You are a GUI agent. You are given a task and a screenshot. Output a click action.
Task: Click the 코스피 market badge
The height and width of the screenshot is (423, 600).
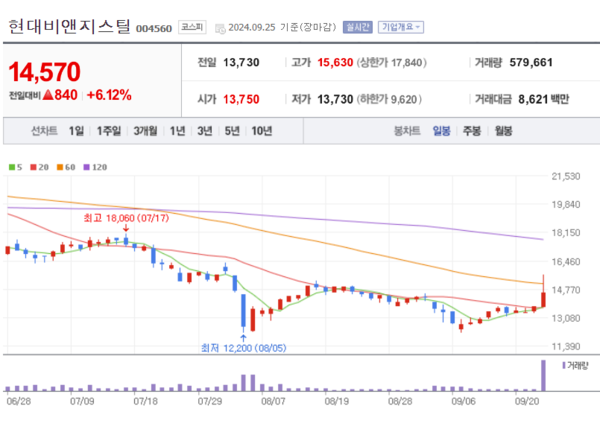(x=192, y=27)
